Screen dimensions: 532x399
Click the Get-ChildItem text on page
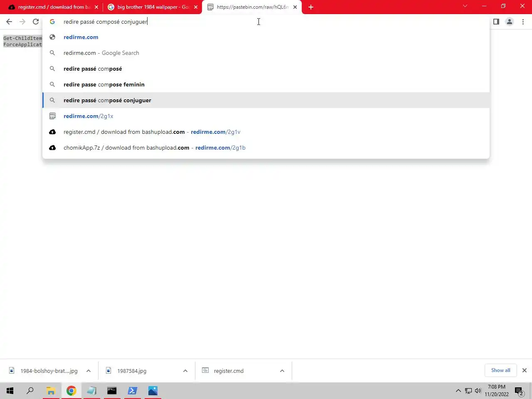coord(22,38)
